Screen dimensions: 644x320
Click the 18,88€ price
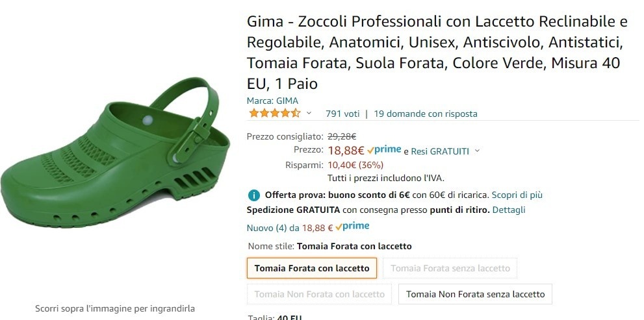pyautogui.click(x=346, y=151)
